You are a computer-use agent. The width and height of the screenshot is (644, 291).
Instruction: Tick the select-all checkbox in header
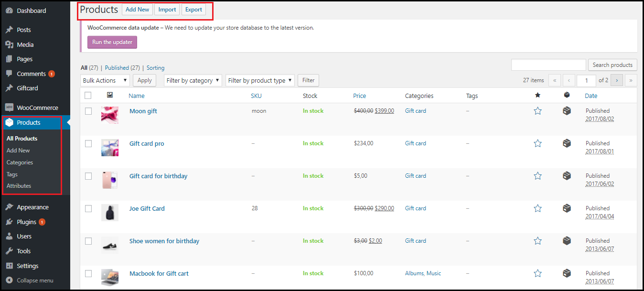88,96
